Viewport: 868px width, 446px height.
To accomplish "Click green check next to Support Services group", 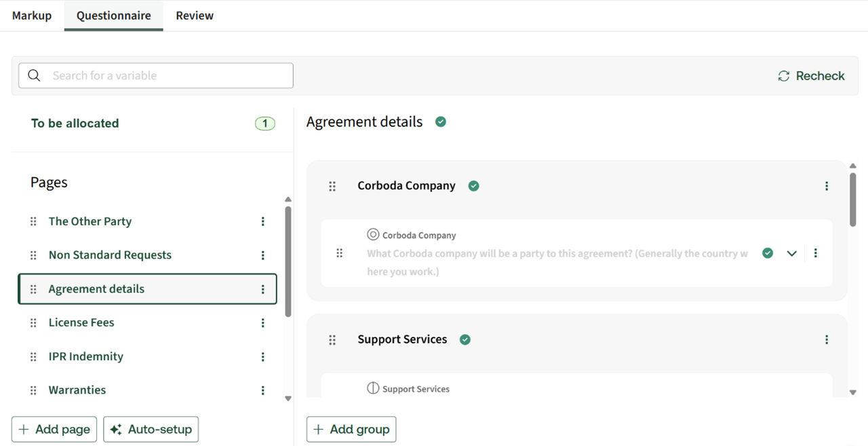I will [465, 339].
